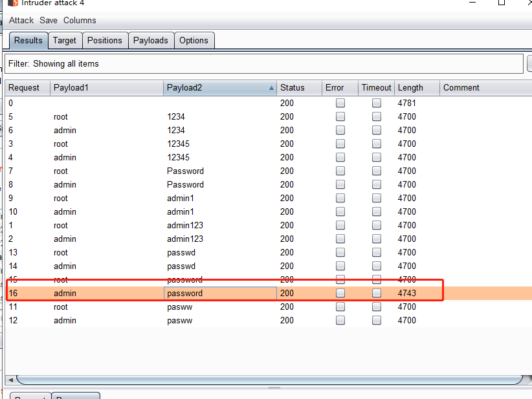Select 'passwd' in request 13 row
Screen dimensions: 532x399
[181, 253]
